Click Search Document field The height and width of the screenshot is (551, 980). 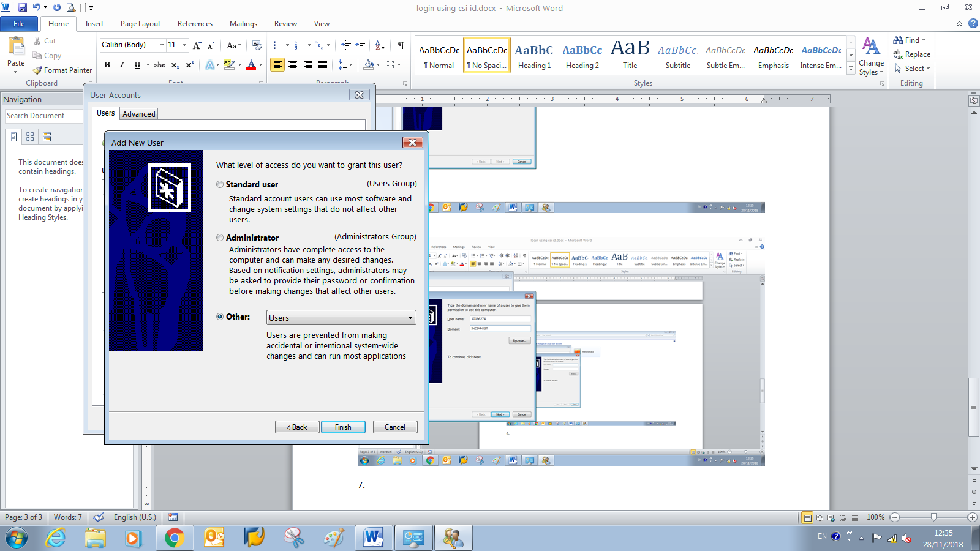[x=43, y=116]
